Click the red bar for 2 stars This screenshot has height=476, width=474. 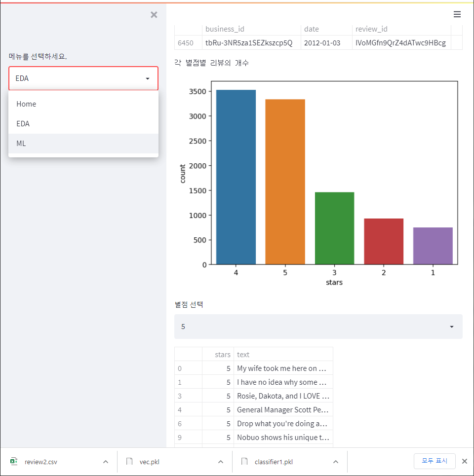click(x=384, y=241)
